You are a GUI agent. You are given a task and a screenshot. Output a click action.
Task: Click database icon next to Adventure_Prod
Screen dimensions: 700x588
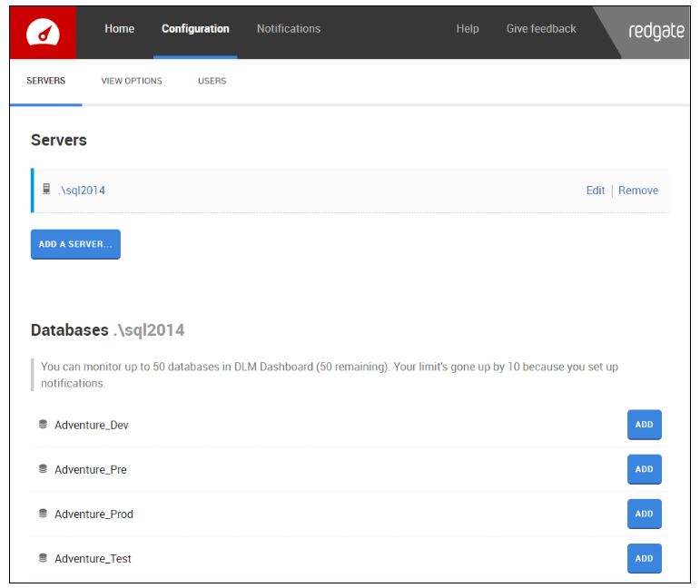pyautogui.click(x=43, y=514)
